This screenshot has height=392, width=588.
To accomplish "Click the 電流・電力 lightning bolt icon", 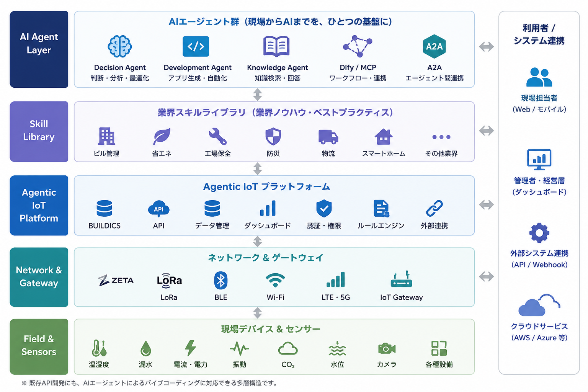I will (x=190, y=348).
